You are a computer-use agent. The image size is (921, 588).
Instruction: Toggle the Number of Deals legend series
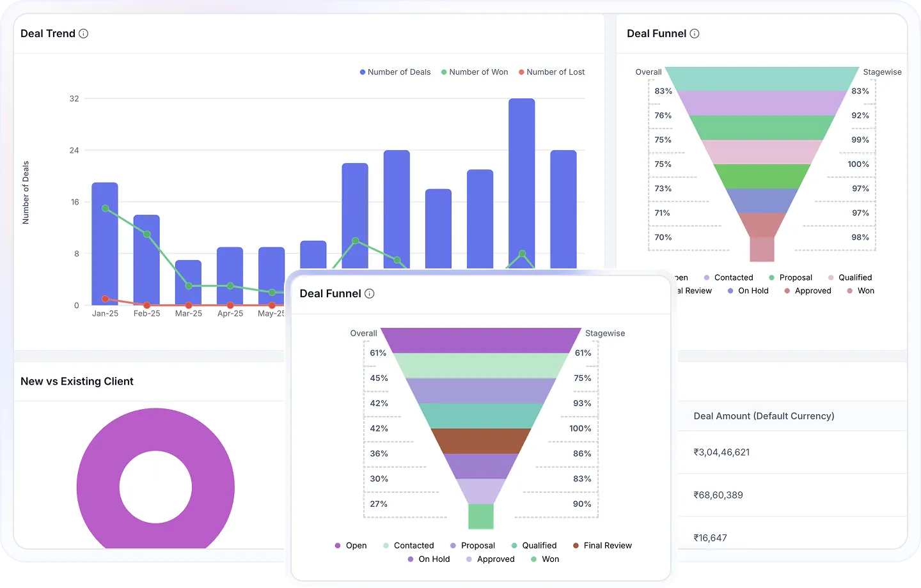coord(395,72)
